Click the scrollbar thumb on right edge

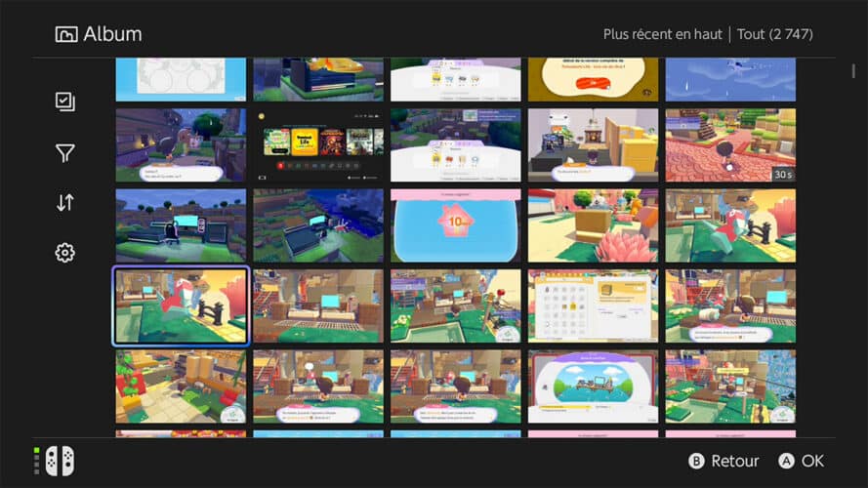point(853,71)
